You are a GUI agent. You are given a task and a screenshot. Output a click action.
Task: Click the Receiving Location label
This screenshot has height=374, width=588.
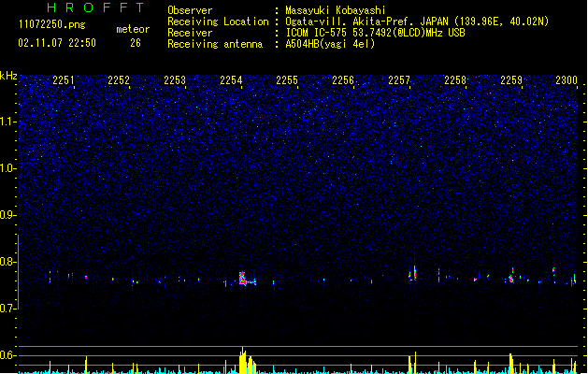[218, 22]
